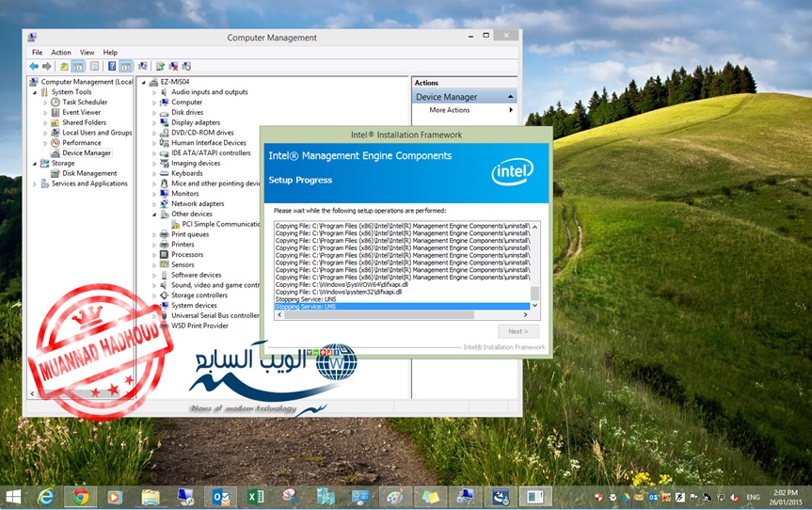Select the Monitors device category

click(184, 194)
